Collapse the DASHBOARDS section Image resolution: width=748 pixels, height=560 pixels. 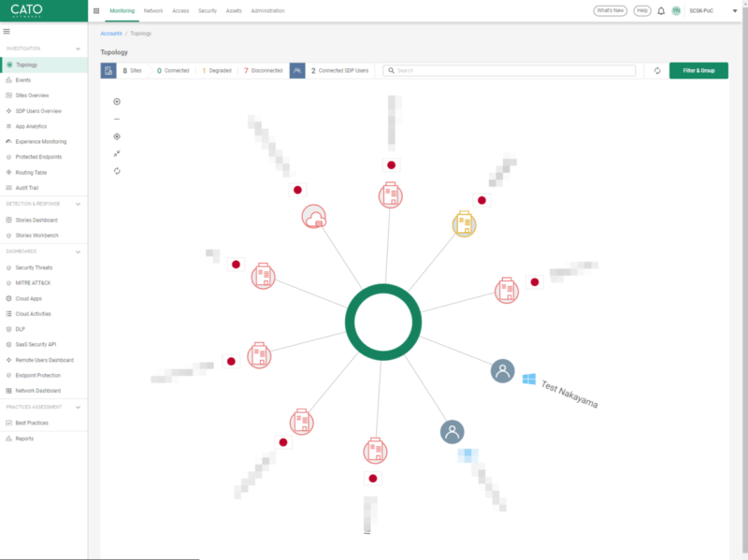tap(79, 251)
